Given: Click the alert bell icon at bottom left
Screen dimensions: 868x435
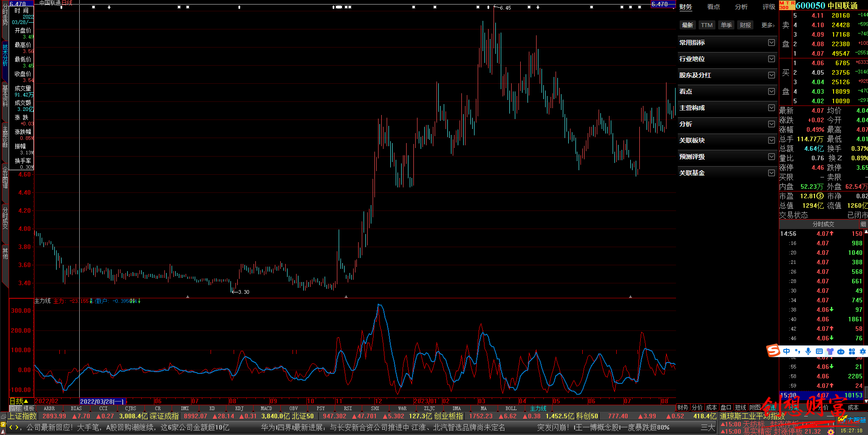Looking at the screenshot, I should coord(3,431).
